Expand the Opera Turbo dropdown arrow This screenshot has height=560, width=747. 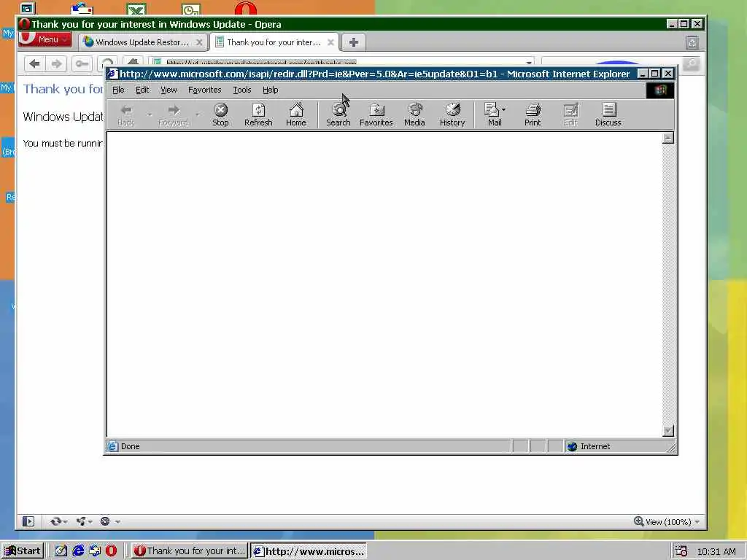tap(117, 522)
